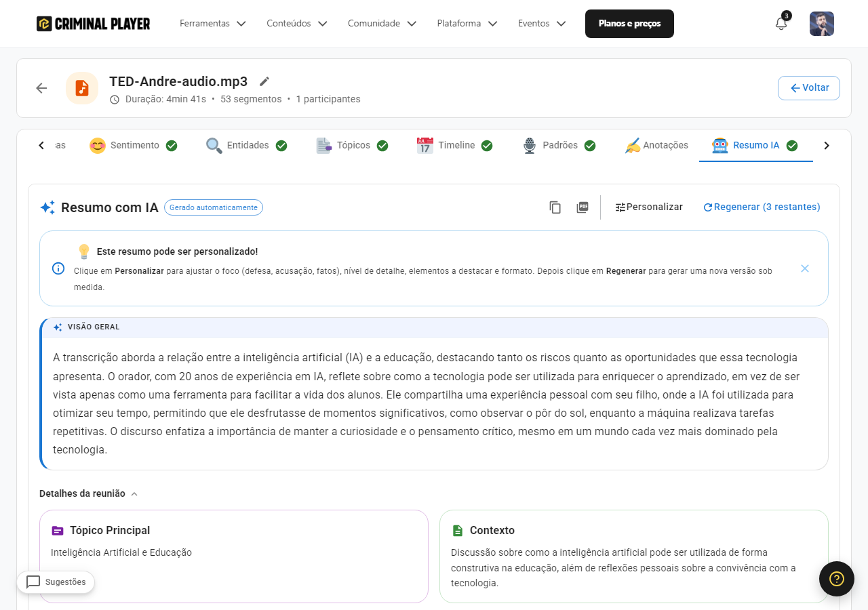Go back with the left arrow icon
Viewport: 868px width, 610px height.
(41, 88)
